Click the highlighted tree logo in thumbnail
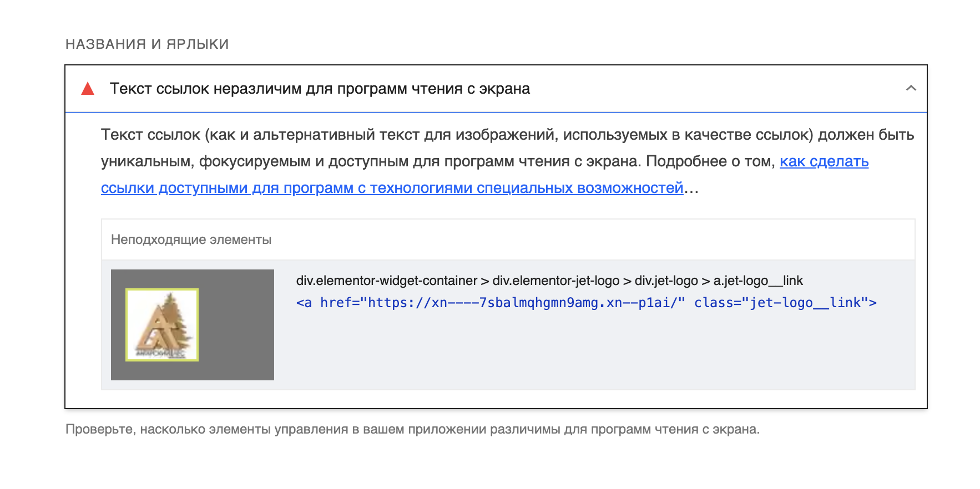The image size is (980, 489). pyautogui.click(x=162, y=324)
